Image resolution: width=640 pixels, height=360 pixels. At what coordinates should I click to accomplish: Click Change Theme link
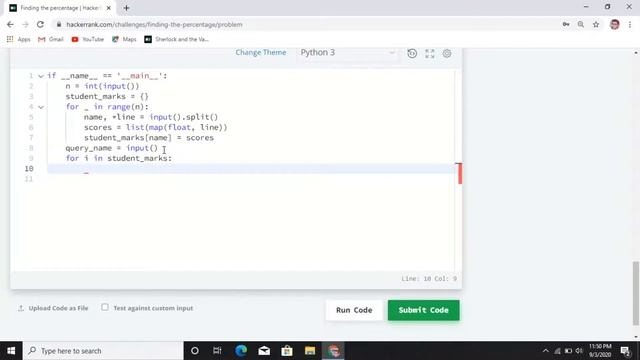click(x=260, y=52)
